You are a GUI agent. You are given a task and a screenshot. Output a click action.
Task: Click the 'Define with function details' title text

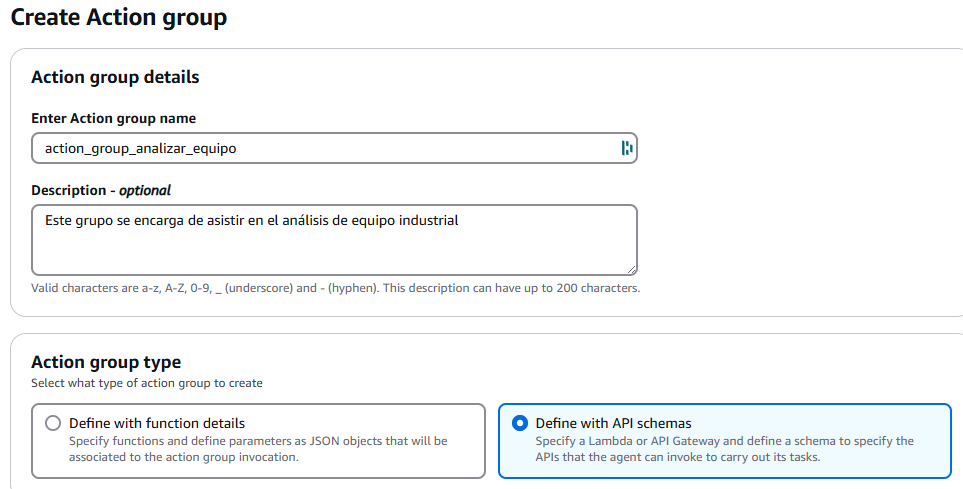[x=157, y=423]
